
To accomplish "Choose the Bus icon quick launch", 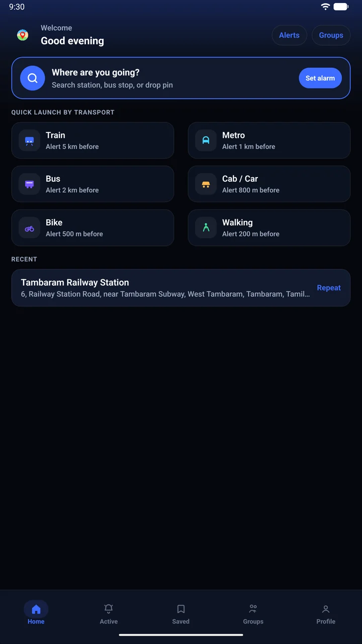I will [30, 184].
